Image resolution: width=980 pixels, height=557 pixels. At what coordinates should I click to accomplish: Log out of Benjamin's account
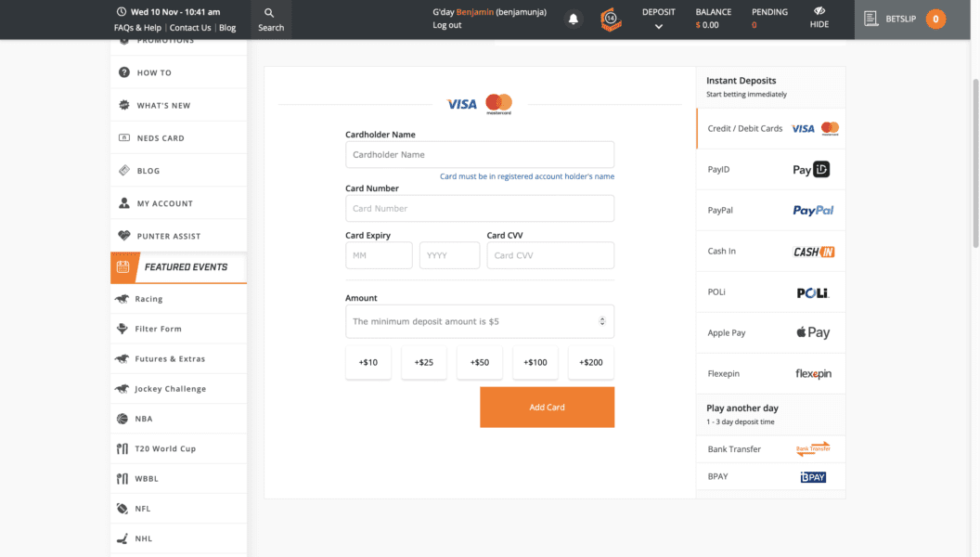coord(445,25)
